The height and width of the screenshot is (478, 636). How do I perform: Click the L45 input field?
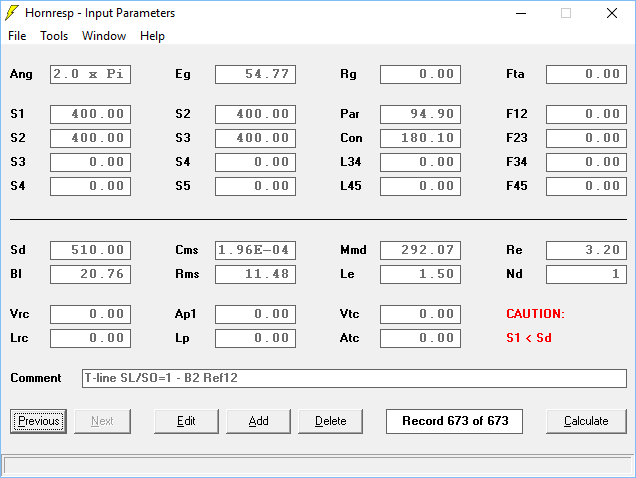pos(421,186)
